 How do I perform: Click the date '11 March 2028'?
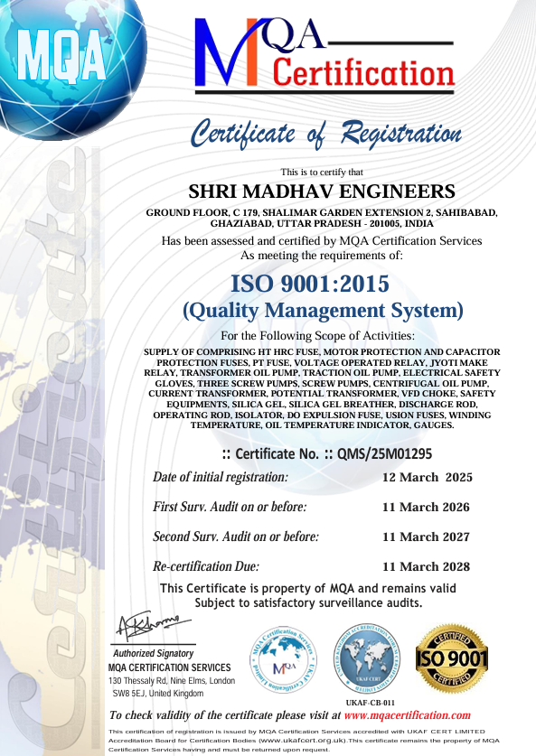[426, 566]
